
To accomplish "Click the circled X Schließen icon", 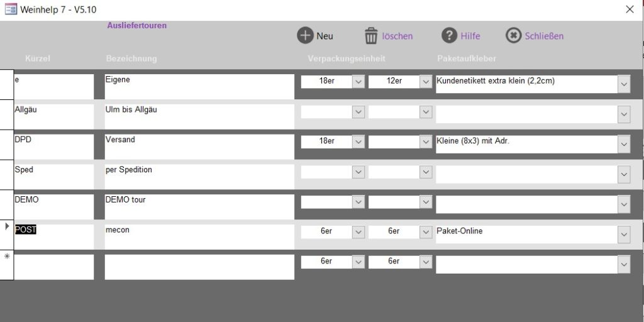I will point(513,36).
